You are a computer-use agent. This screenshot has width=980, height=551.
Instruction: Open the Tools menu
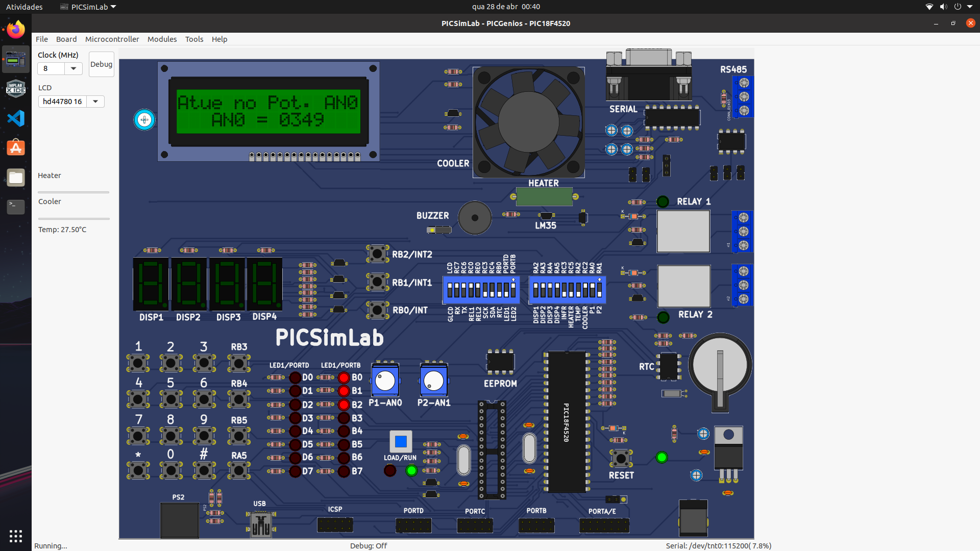click(194, 39)
